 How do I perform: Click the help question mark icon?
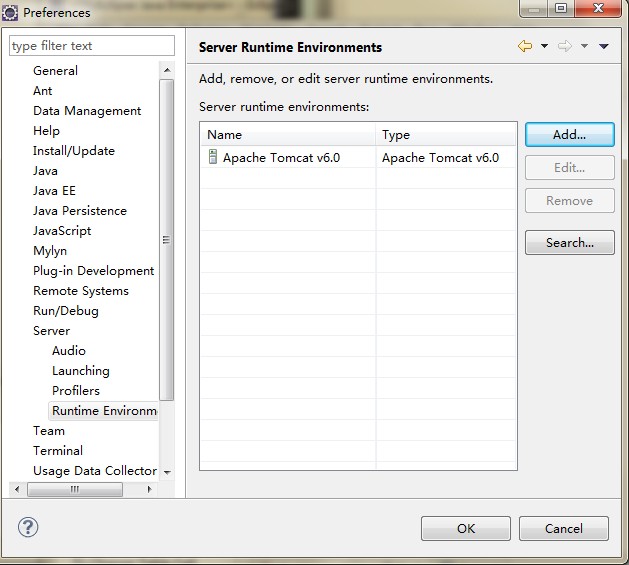pyautogui.click(x=28, y=527)
